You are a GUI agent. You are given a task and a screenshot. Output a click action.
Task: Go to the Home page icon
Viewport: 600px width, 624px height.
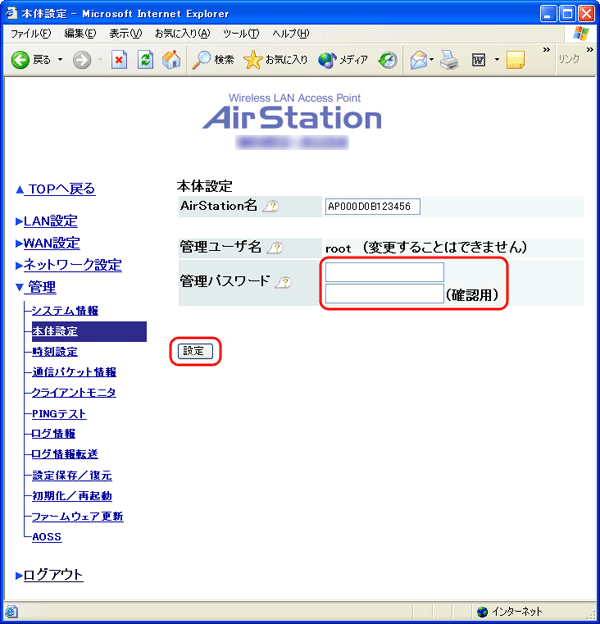tap(171, 60)
